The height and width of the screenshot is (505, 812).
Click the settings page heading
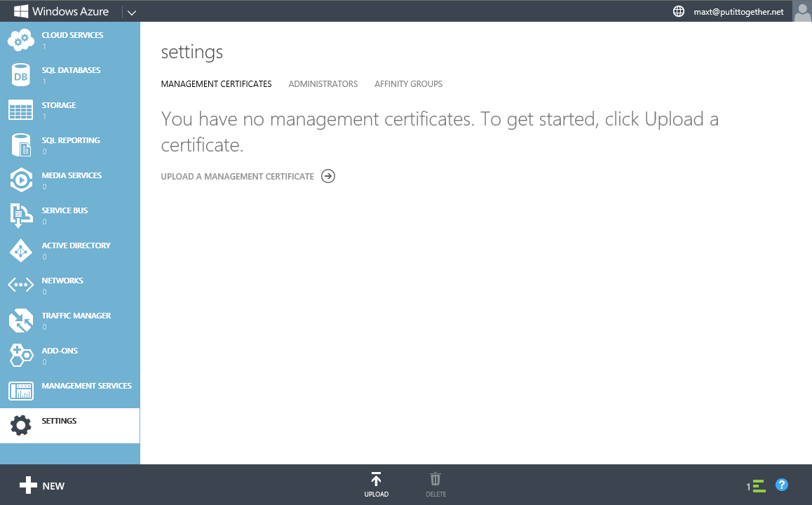pyautogui.click(x=192, y=53)
